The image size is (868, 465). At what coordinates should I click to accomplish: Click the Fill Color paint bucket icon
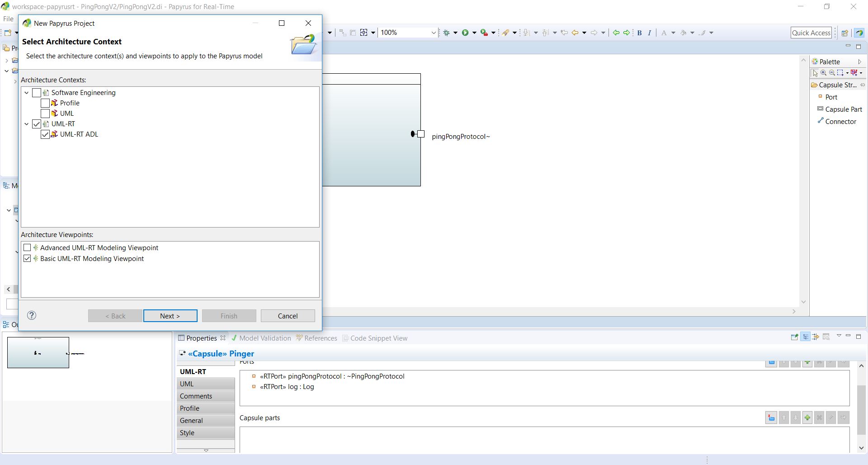pos(683,33)
